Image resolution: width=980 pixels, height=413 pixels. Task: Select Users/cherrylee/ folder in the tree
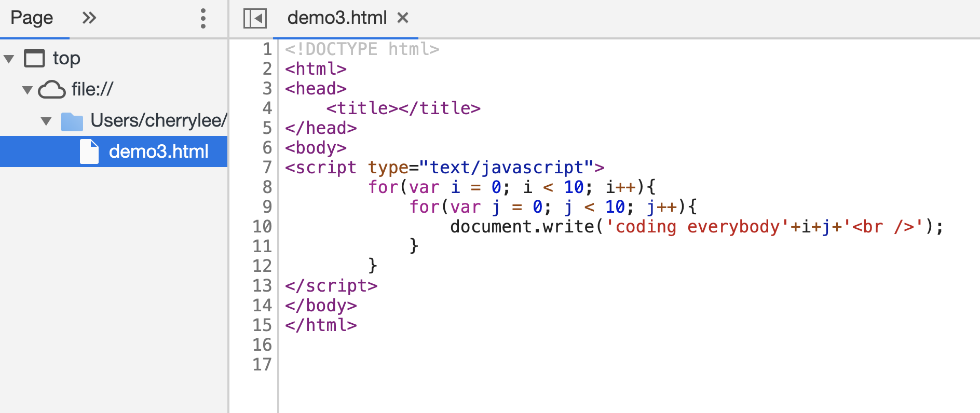point(159,120)
